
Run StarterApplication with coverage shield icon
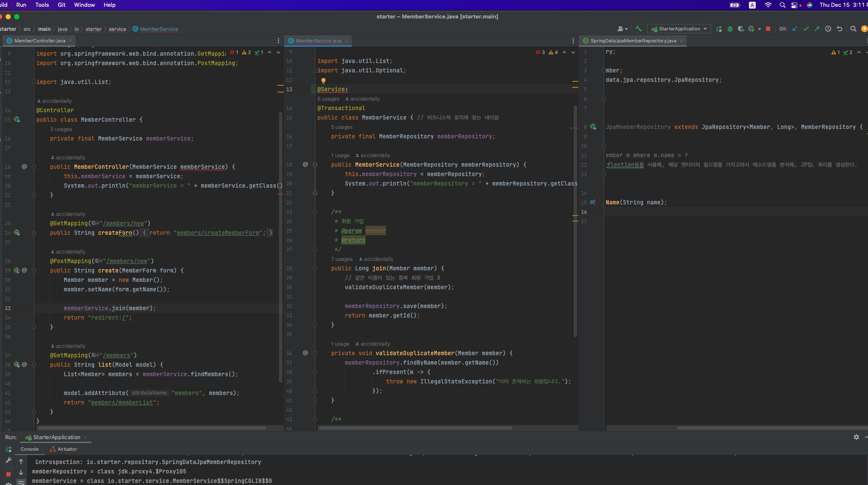point(741,29)
